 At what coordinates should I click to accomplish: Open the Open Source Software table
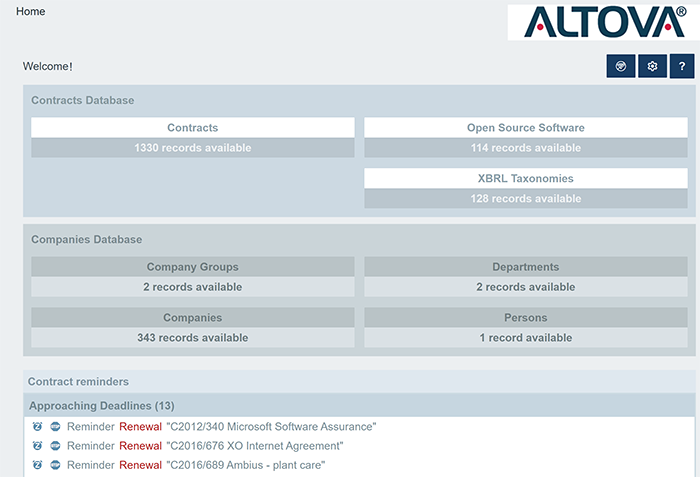point(525,128)
